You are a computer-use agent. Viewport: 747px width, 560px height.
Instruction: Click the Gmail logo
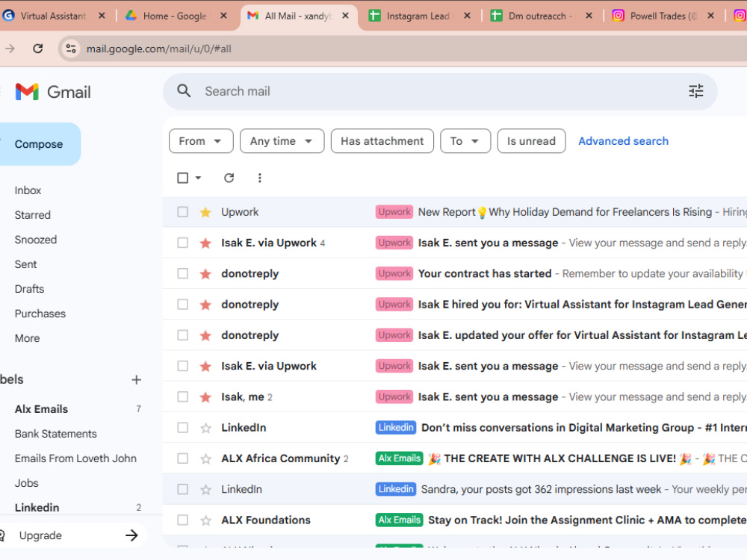pyautogui.click(x=53, y=91)
